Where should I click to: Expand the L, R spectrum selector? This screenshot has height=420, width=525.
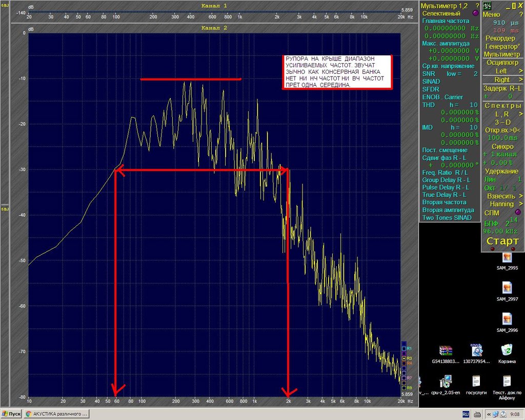tap(521, 114)
